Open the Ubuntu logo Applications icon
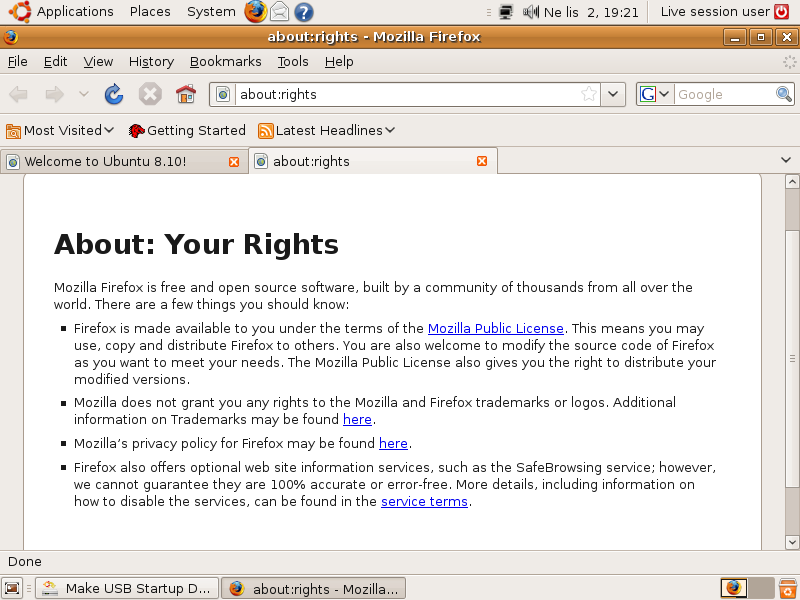Screen dimensions: 800x600 pos(20,12)
